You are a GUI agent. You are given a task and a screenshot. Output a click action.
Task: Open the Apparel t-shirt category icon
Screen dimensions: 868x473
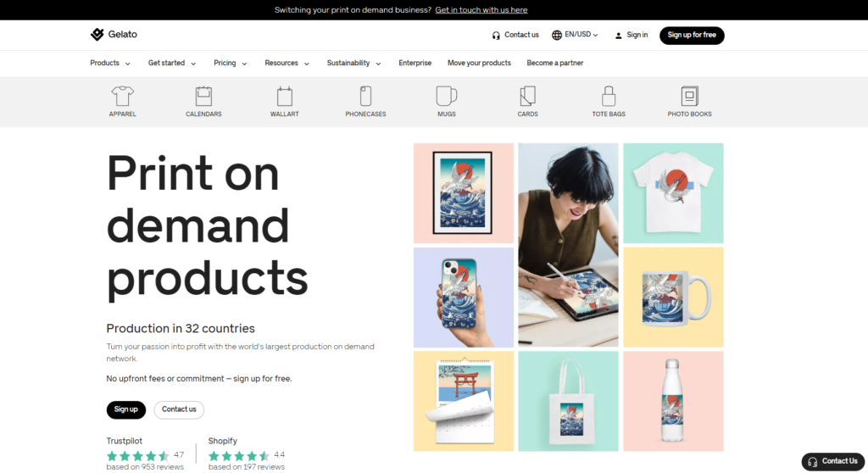point(122,96)
